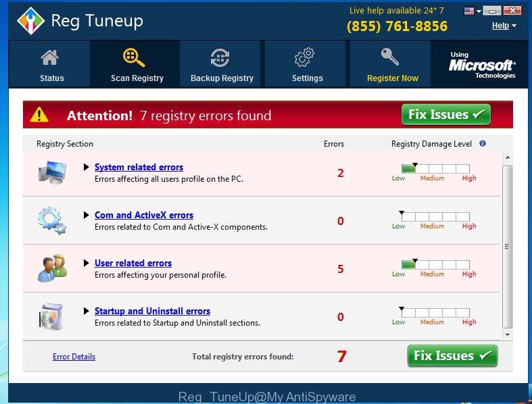Switch to the Scan Registry tab
The width and height of the screenshot is (532, 404).
135,64
